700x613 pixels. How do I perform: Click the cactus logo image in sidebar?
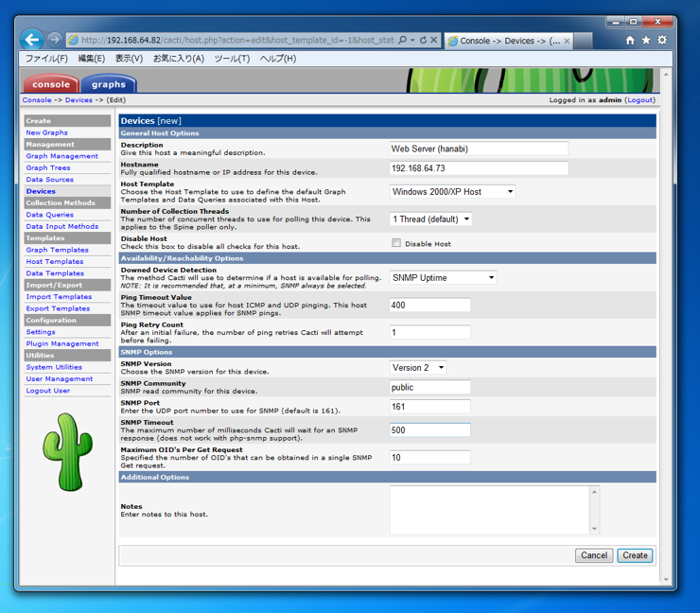[68, 451]
